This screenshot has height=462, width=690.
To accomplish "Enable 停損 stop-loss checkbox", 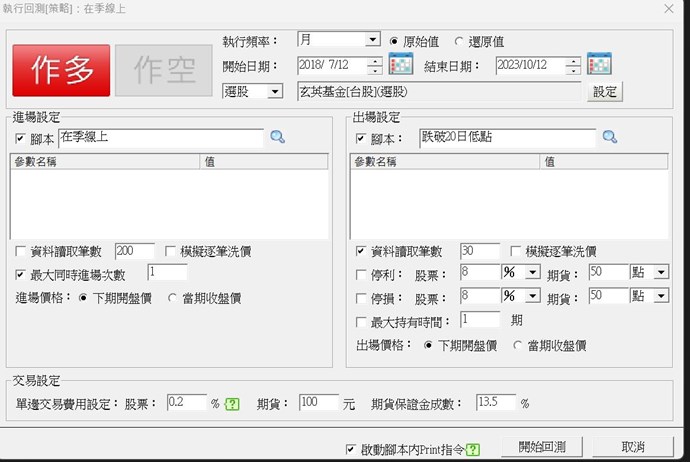I will [361, 299].
